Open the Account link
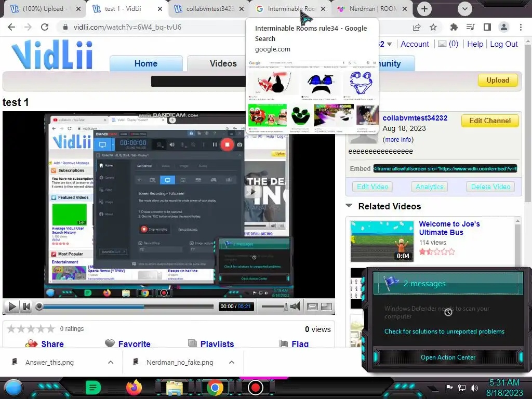532x399 pixels. coord(415,44)
